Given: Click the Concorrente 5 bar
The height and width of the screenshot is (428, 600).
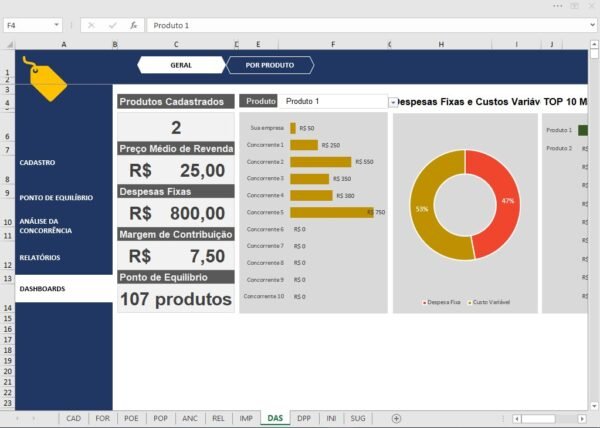Looking at the screenshot, I should [331, 212].
